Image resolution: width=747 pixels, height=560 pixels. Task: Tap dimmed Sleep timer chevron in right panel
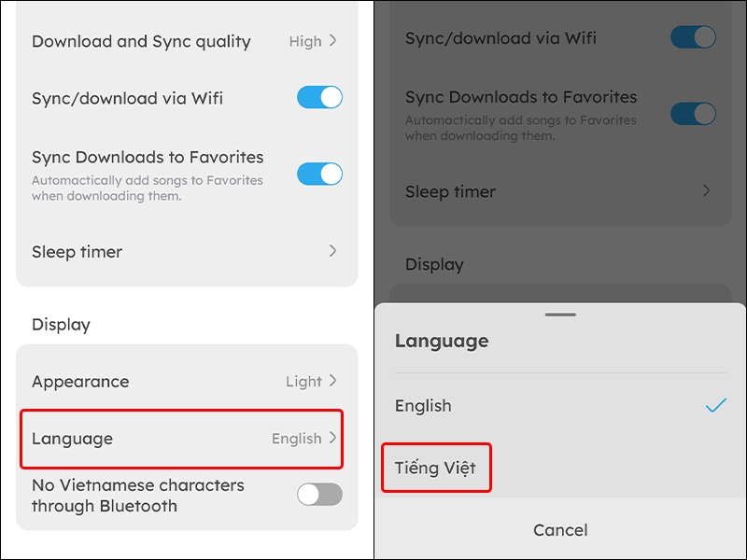(707, 191)
